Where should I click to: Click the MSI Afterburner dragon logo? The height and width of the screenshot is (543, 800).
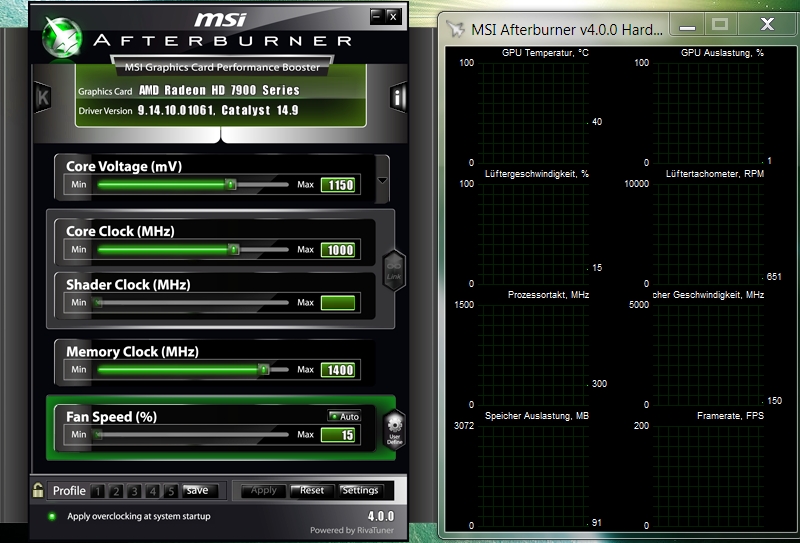coord(62,37)
